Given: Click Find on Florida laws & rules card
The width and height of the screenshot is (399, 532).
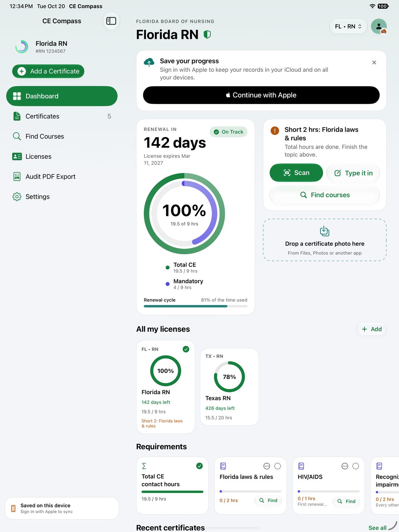Looking at the screenshot, I should tap(268, 500).
